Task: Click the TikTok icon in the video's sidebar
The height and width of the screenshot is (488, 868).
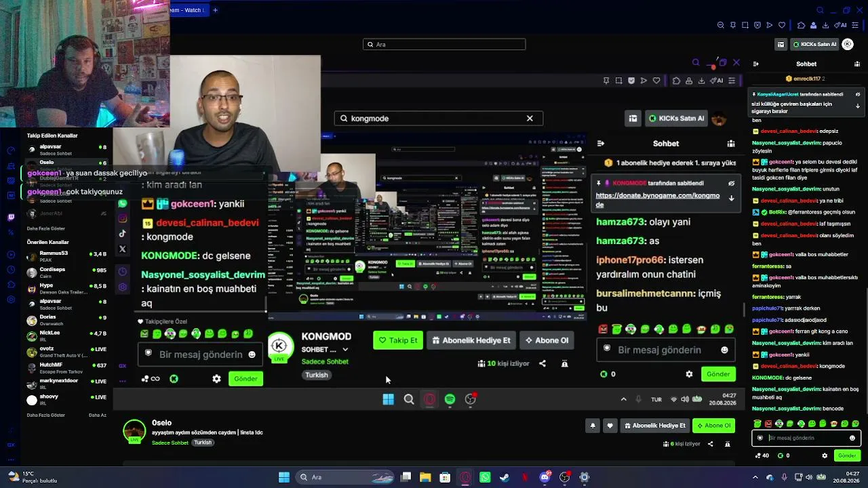Action: pyautogui.click(x=122, y=234)
